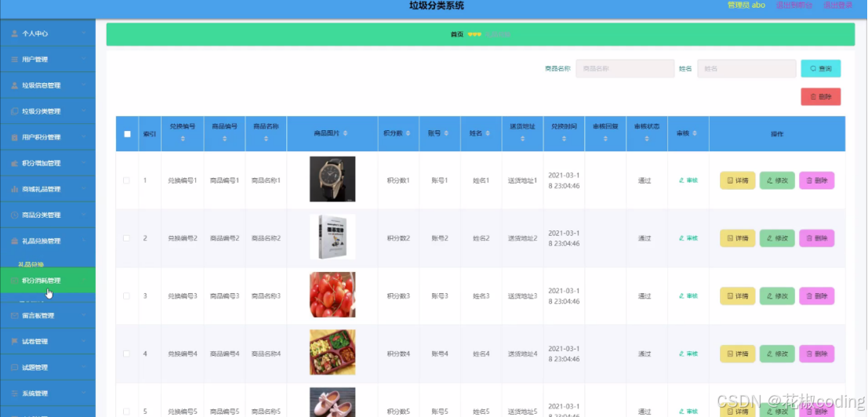
Task: Click sort arrows under 审核状态 header
Action: point(647,139)
